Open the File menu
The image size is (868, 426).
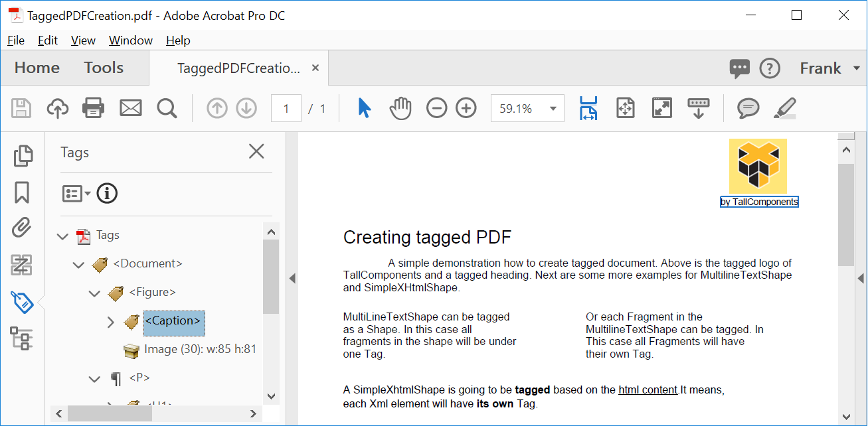point(16,40)
